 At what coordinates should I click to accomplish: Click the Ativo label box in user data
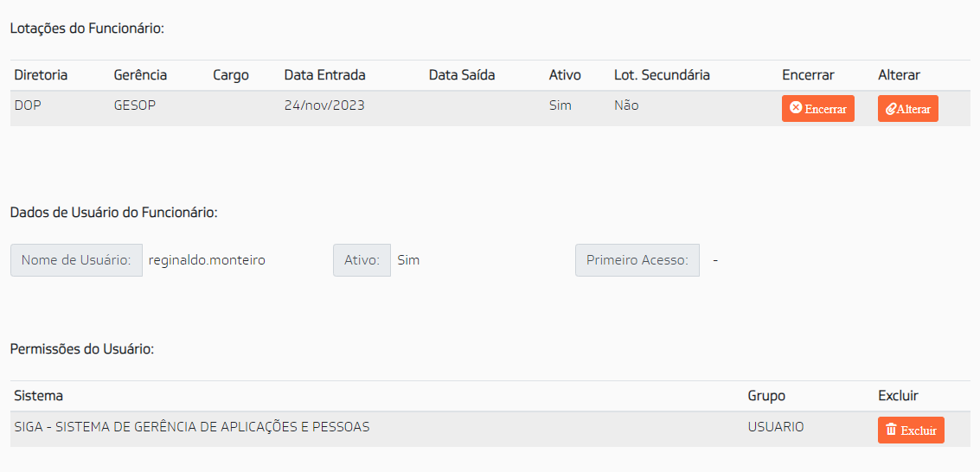tap(362, 260)
